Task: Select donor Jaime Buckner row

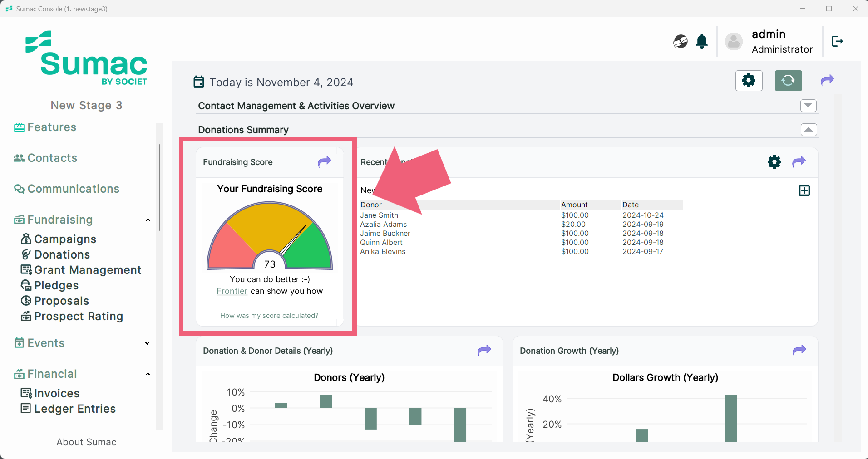Action: pyautogui.click(x=521, y=234)
